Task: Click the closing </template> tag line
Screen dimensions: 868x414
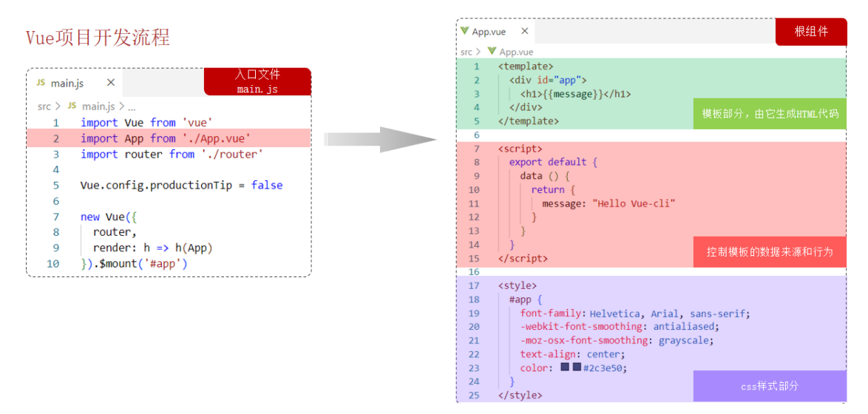Action: tap(528, 121)
